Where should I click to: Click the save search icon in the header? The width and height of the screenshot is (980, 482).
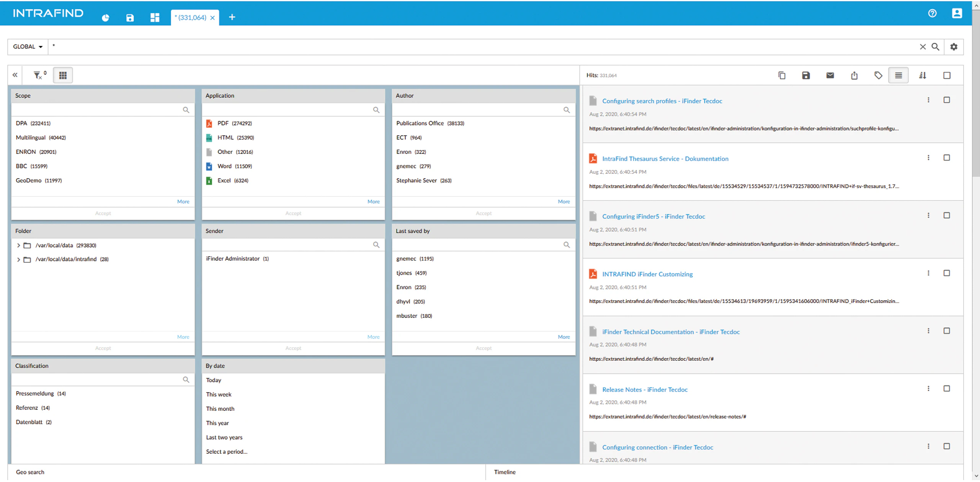130,17
